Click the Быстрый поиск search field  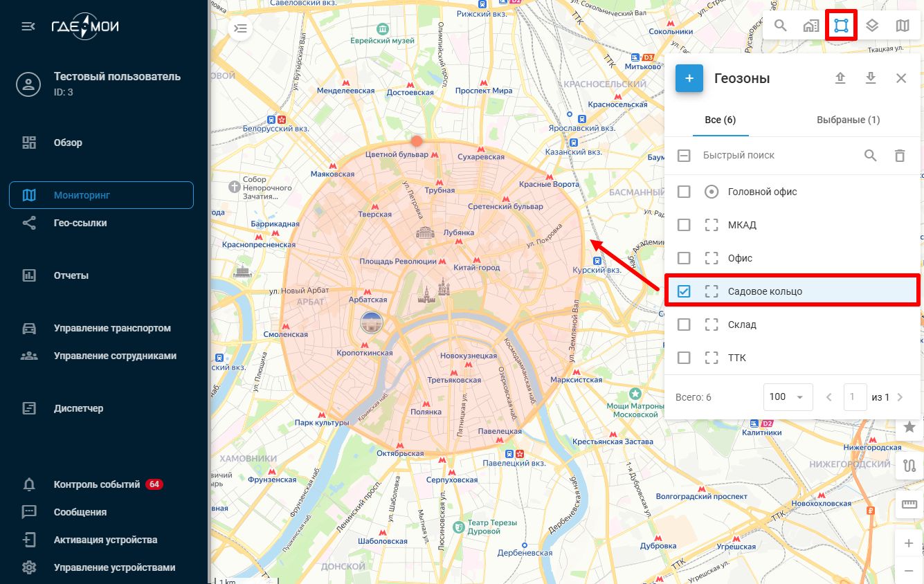tap(775, 156)
